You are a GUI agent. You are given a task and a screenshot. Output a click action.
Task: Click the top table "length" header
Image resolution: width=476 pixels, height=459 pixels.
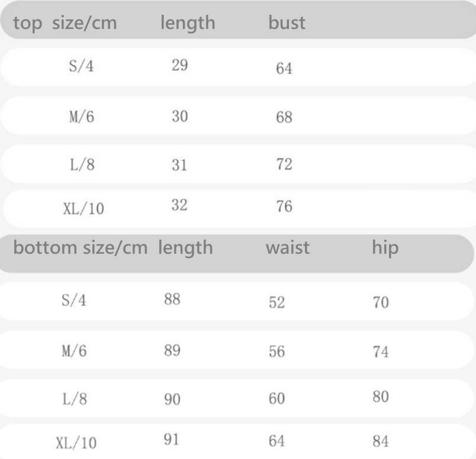[x=188, y=24]
